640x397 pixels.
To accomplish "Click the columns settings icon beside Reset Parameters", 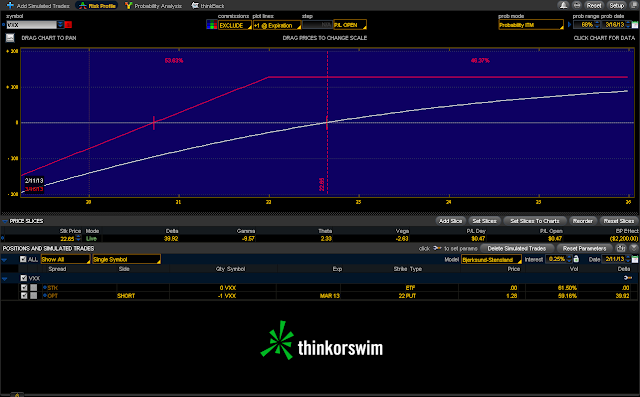I will click(x=621, y=248).
